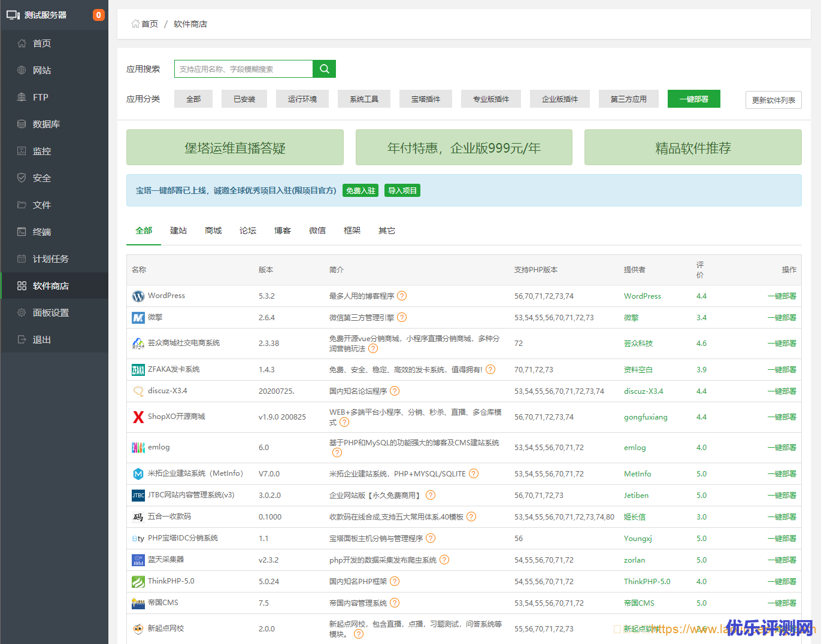Click the 年付特惠 企业版 banner

(x=464, y=147)
